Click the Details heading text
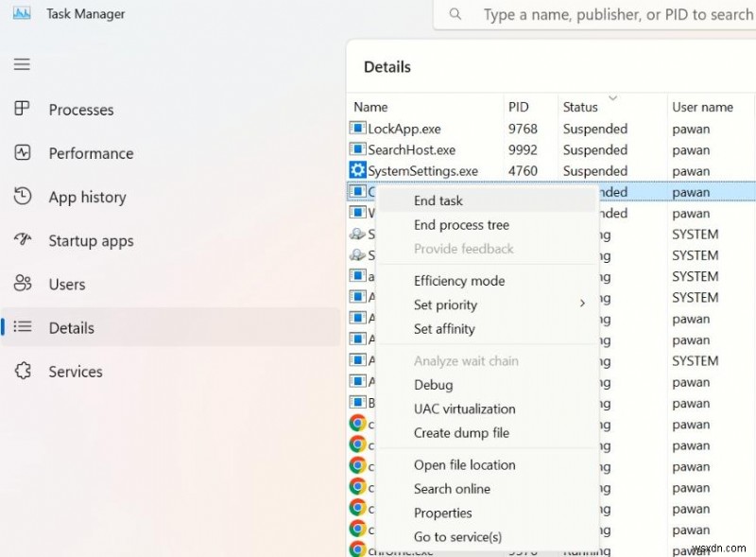Viewport: 756px width, 557px height. coord(387,66)
